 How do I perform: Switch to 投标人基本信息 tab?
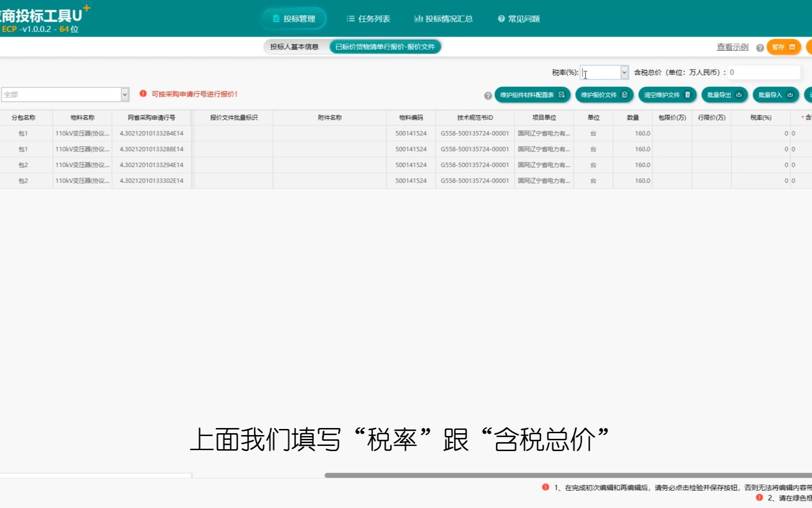point(295,47)
